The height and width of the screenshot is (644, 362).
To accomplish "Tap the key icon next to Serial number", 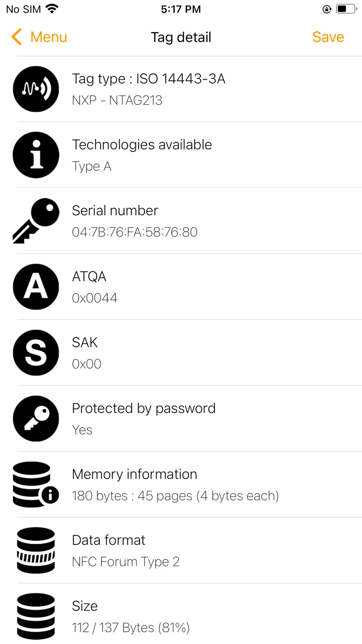I will [x=36, y=221].
